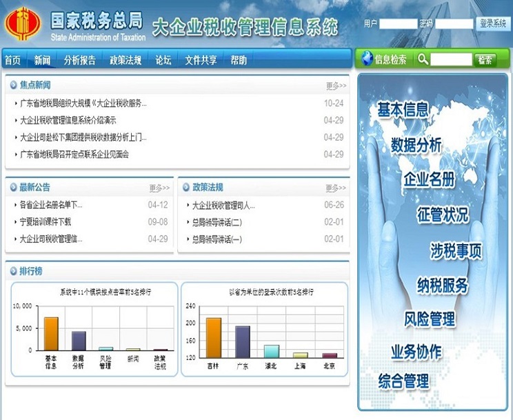Click the 政策法规 panel header icon
513x420 pixels.
tap(186, 188)
